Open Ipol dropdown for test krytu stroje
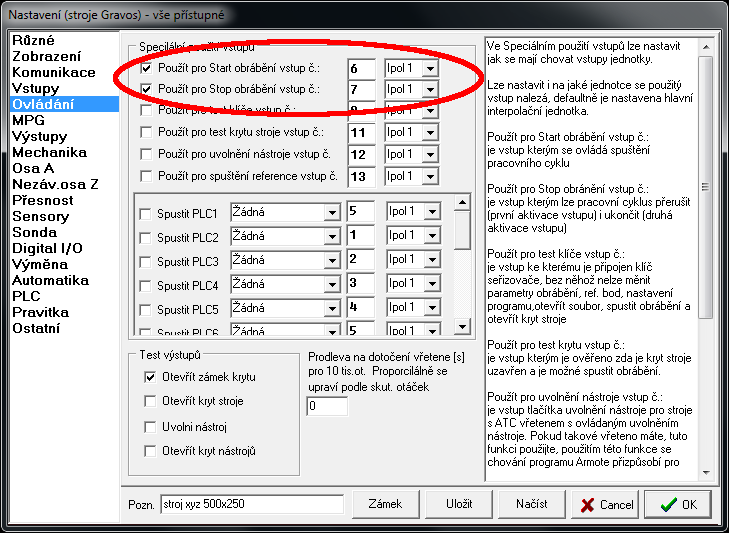The height and width of the screenshot is (533, 729). click(430, 133)
